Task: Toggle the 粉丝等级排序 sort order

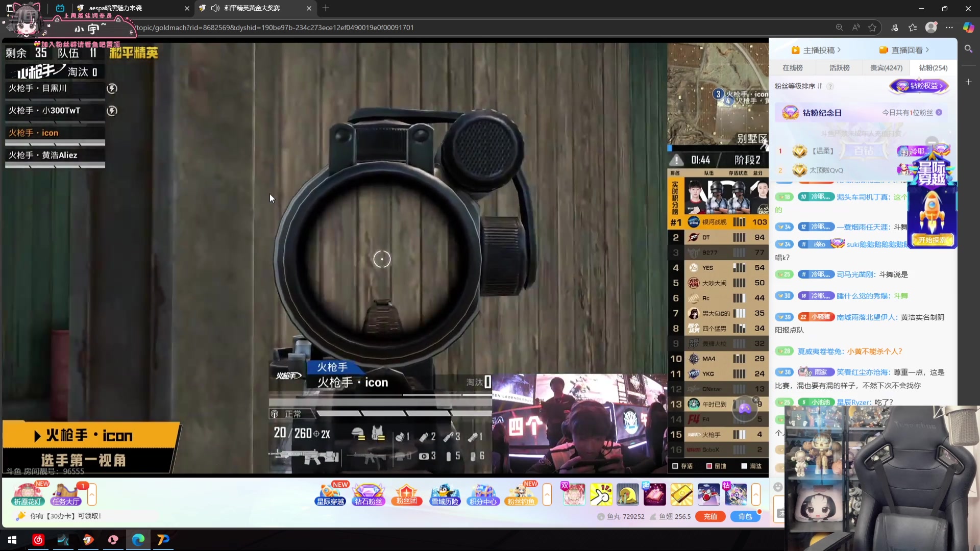Action: coord(820,86)
